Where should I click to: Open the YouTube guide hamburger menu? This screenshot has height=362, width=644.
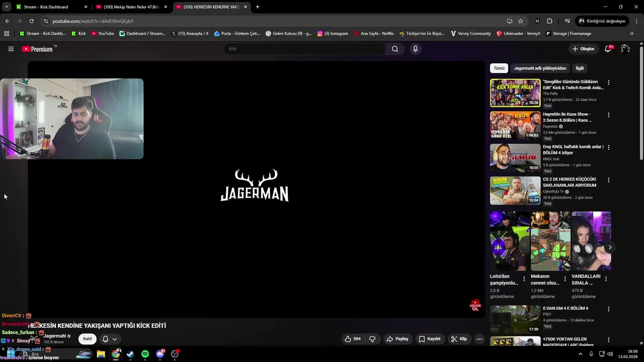pos(11,49)
